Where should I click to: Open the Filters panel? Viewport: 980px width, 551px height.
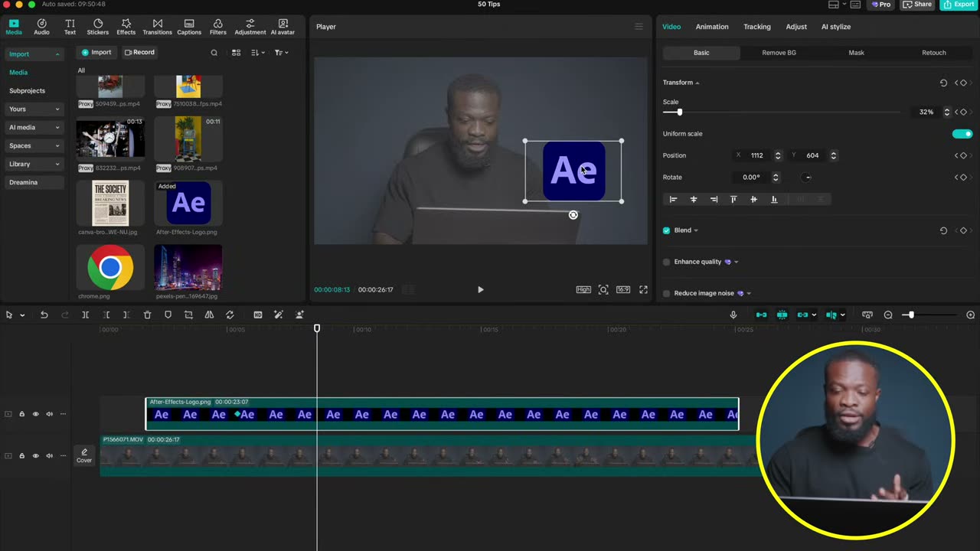click(218, 27)
